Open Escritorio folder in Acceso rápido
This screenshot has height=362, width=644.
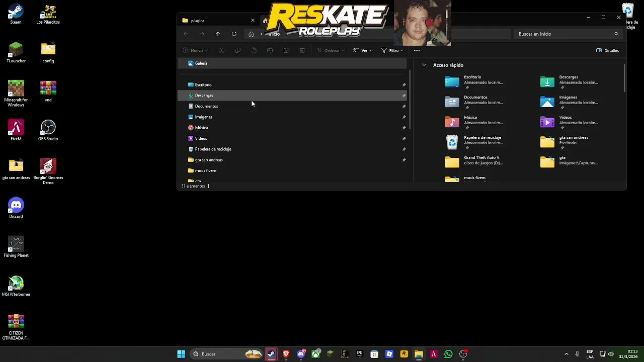[x=474, y=81]
